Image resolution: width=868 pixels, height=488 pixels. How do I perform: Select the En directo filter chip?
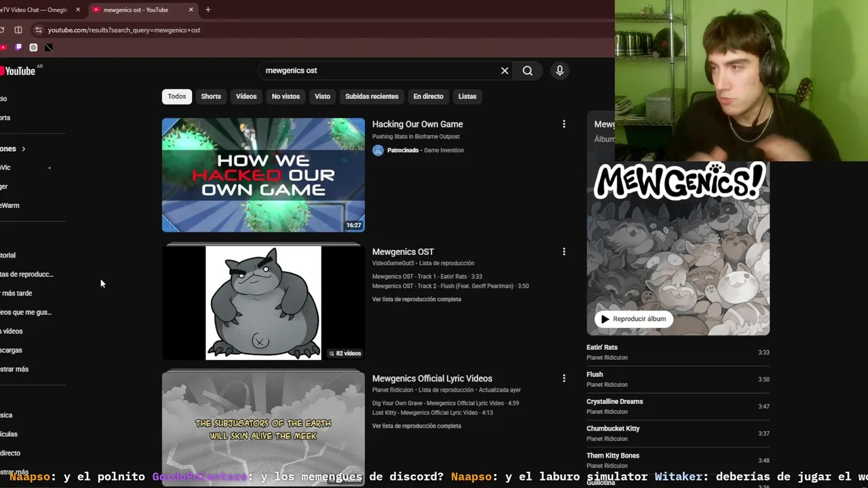point(429,96)
